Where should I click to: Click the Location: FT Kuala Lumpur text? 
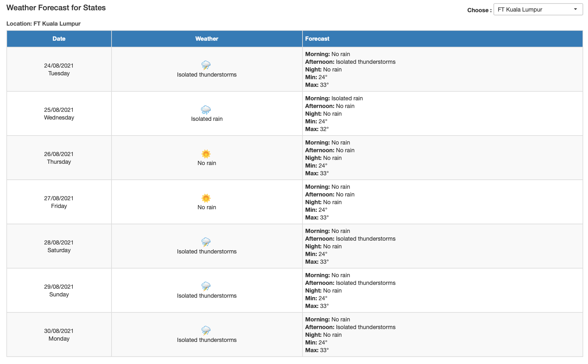[x=44, y=24]
